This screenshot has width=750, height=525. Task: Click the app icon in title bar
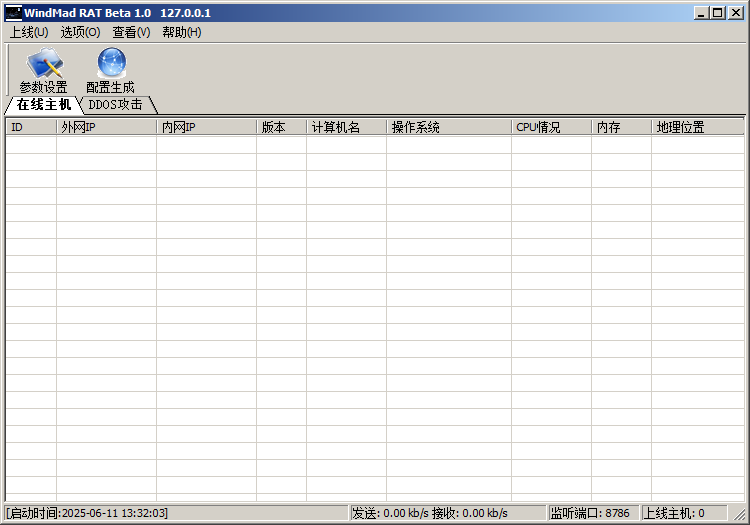(13, 13)
